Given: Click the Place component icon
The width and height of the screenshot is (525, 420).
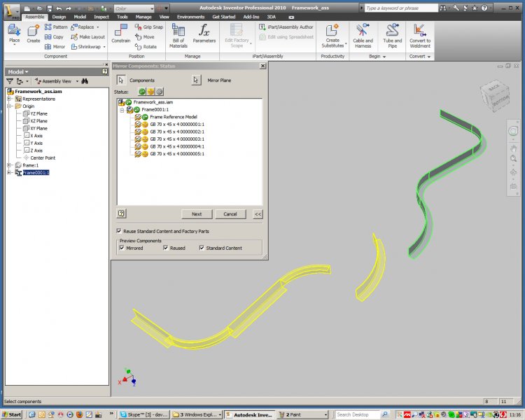Looking at the screenshot, I should click(14, 34).
